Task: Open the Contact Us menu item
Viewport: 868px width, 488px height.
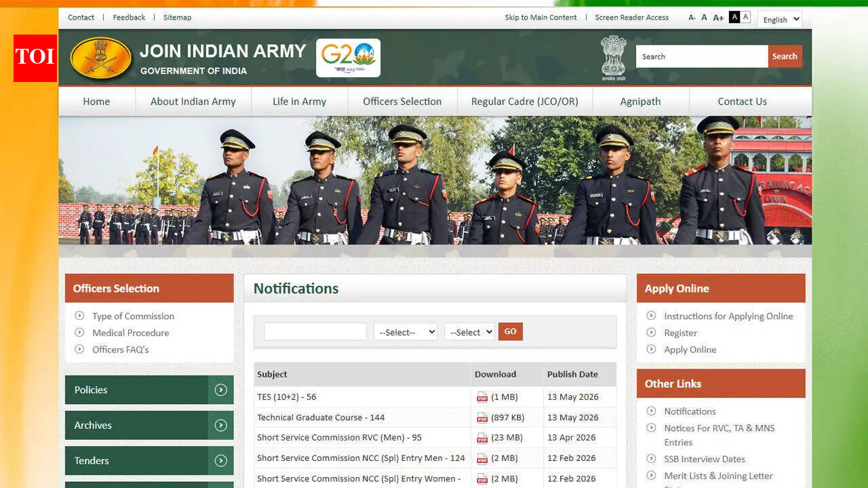Action: pyautogui.click(x=743, y=102)
